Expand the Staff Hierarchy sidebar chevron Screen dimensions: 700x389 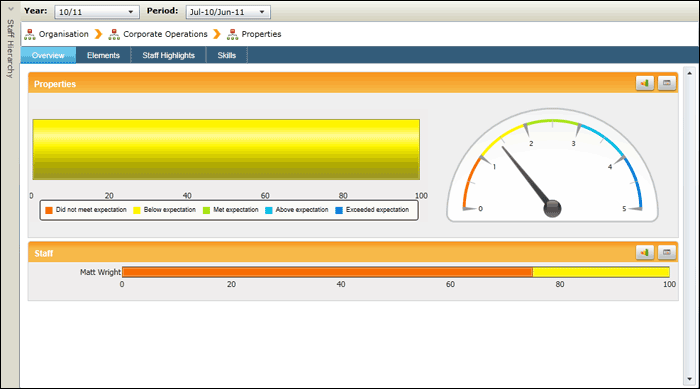point(11,8)
